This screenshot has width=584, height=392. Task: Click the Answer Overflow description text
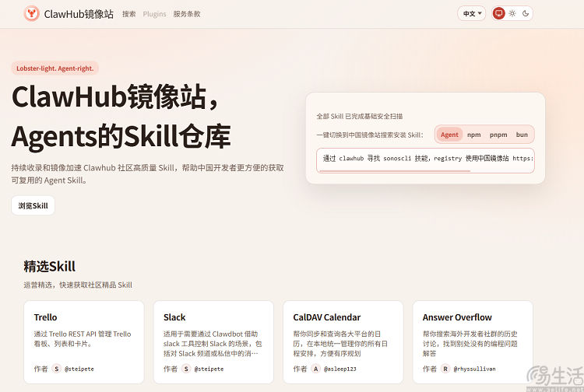(x=470, y=344)
